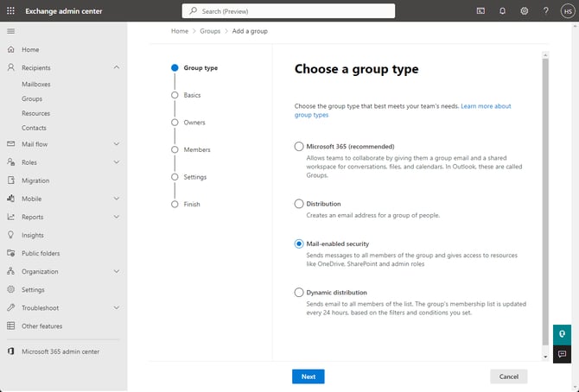Collapse the Recipients section chevron
This screenshot has height=392, width=579.
117,67
